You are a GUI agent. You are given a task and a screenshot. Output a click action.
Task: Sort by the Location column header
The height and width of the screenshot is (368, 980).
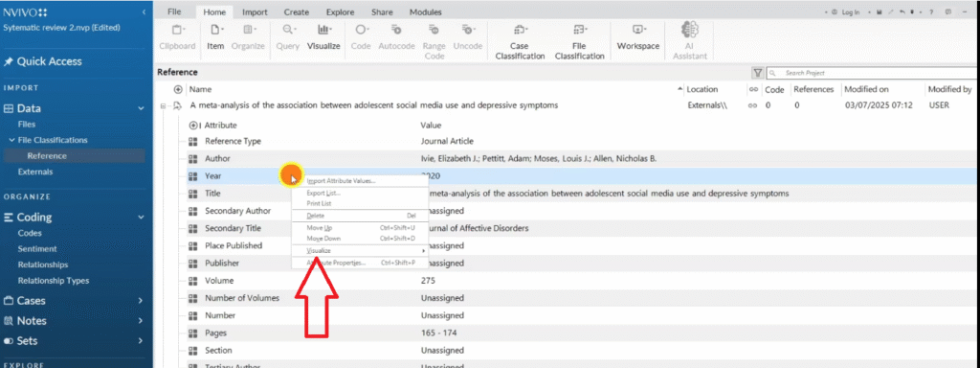coord(702,89)
